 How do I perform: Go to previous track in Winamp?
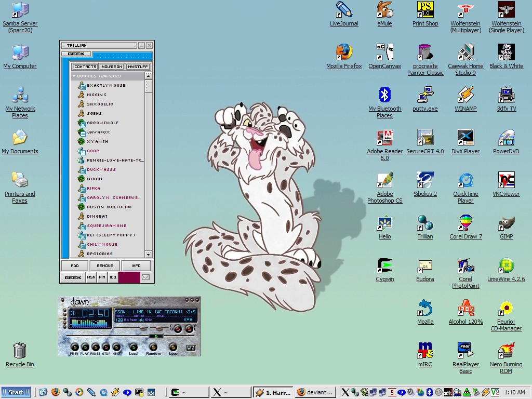74,347
